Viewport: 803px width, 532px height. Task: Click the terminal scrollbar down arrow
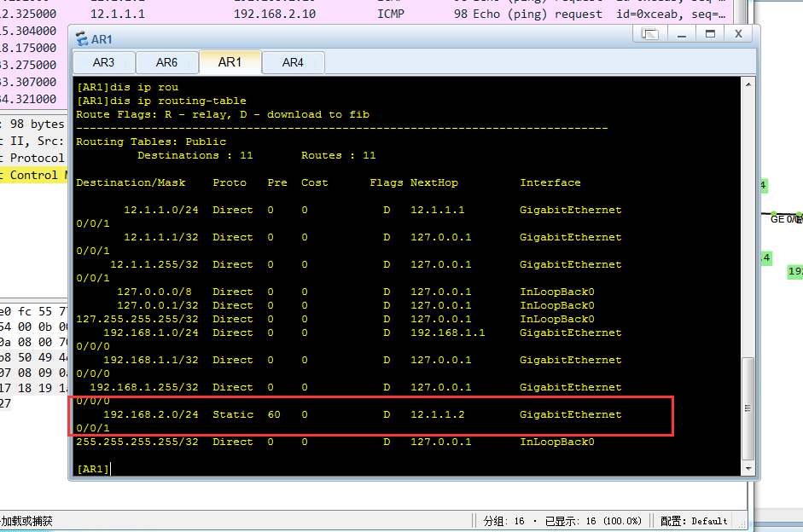click(748, 469)
